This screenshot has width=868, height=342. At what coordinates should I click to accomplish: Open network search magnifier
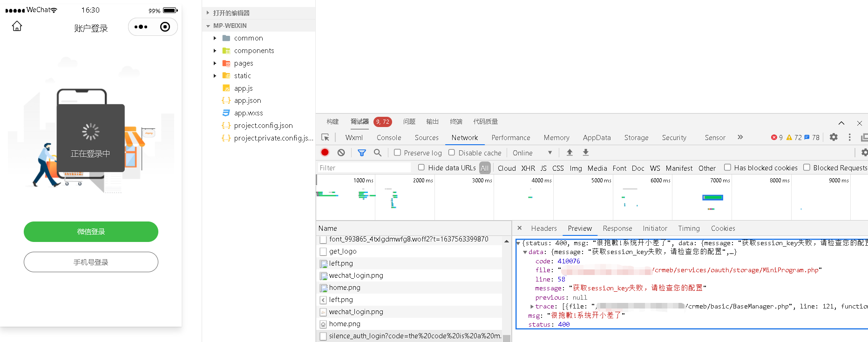pyautogui.click(x=378, y=152)
